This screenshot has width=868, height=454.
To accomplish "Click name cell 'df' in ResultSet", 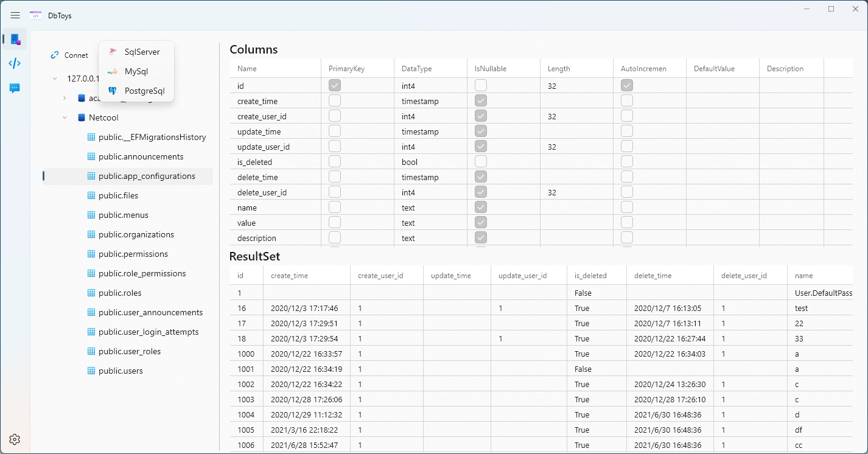I will pos(820,430).
